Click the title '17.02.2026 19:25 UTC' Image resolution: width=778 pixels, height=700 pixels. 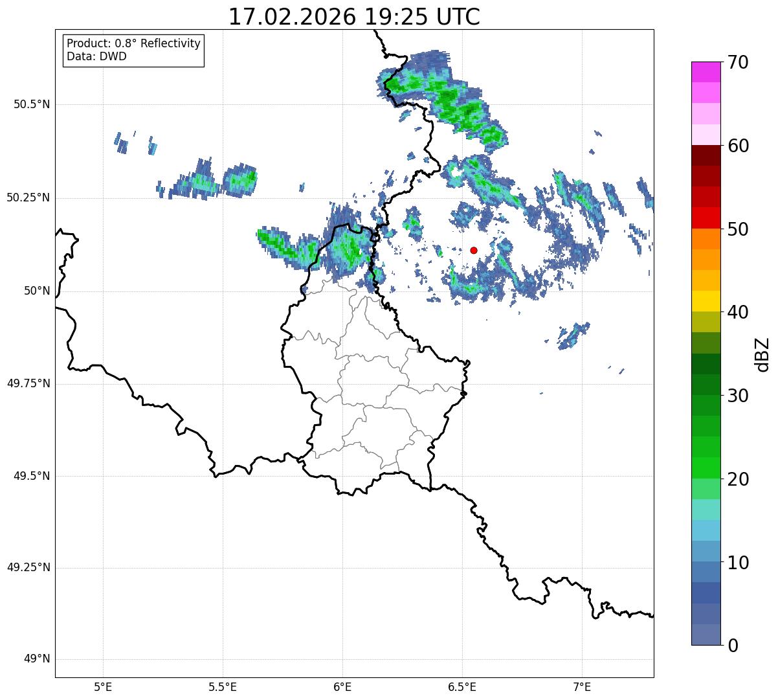(354, 17)
